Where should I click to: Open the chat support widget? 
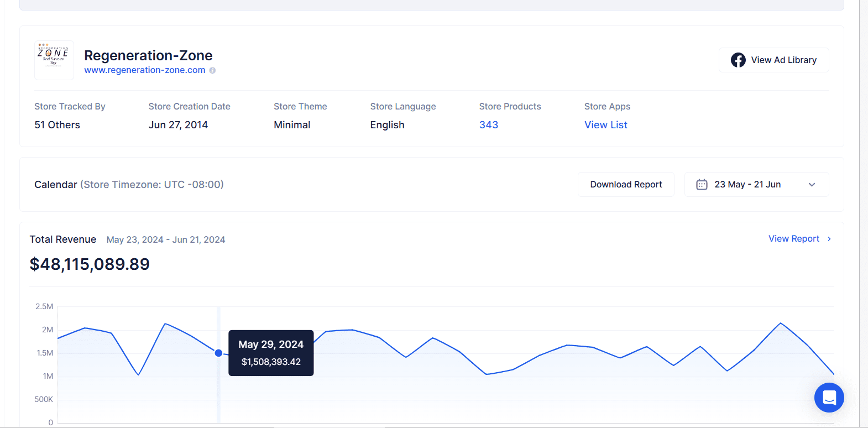[829, 398]
